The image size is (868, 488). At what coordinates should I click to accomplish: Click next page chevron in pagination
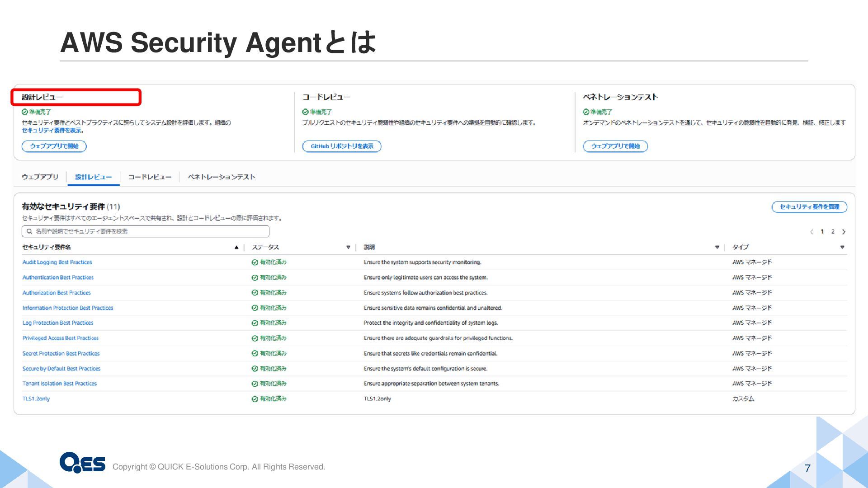pyautogui.click(x=844, y=232)
